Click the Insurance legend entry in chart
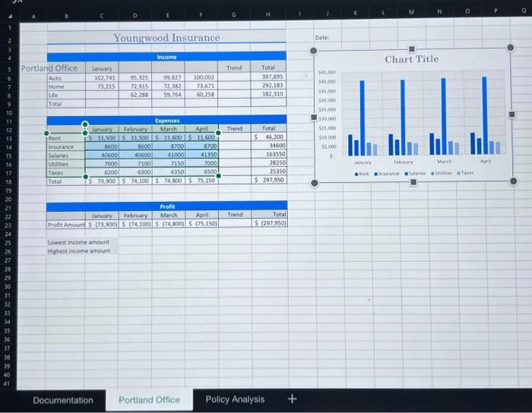This screenshot has width=532, height=413. 387,173
